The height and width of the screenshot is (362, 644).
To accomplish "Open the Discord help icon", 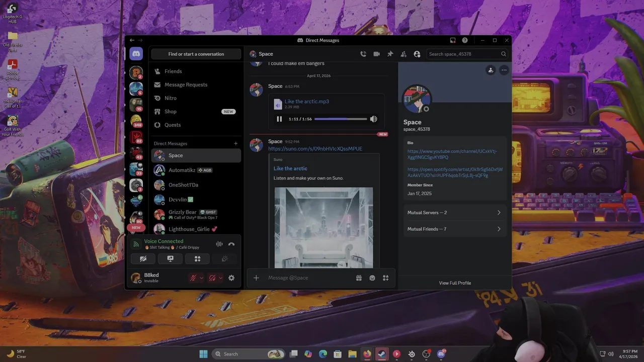I will [x=465, y=40].
